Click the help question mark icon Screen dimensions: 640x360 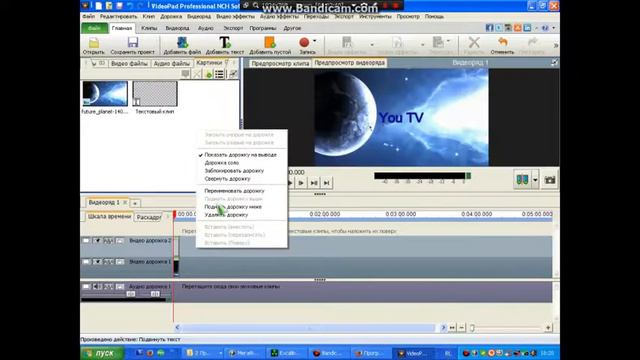coord(545,28)
